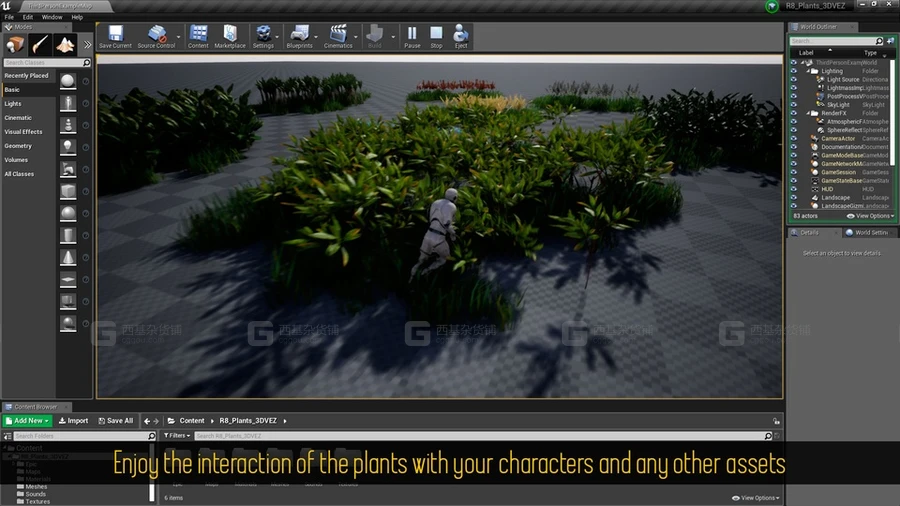Screen dimensions: 900x506
Task: Open the Blueprints dropdown arrow
Action: (316, 37)
